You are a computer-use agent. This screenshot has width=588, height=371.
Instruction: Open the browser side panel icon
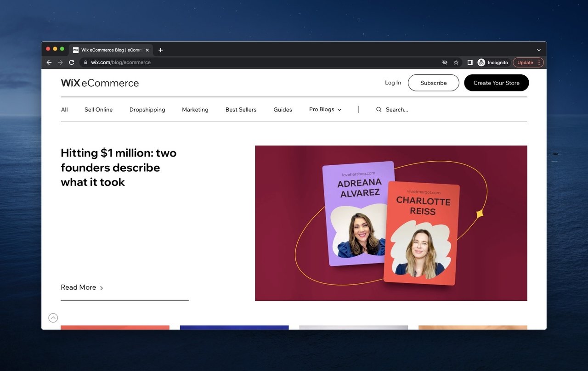tap(470, 62)
